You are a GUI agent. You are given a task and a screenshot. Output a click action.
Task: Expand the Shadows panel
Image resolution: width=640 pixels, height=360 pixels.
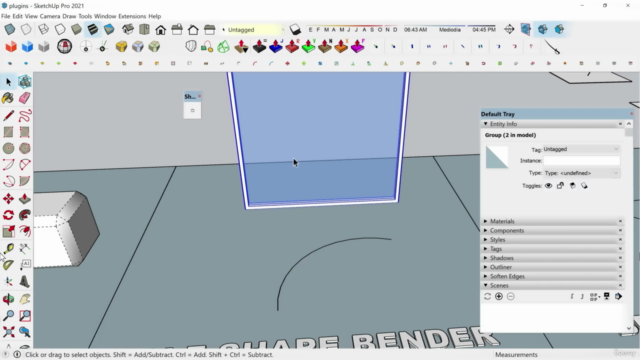pos(553,258)
